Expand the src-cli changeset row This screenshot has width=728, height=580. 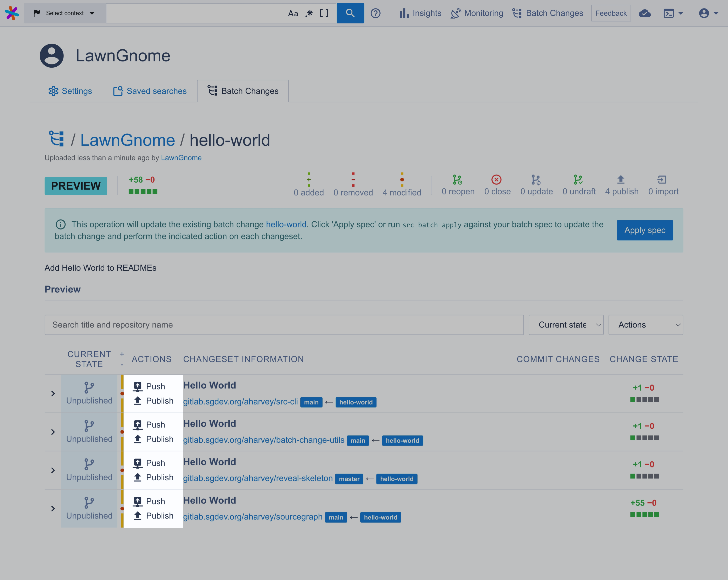click(x=53, y=393)
